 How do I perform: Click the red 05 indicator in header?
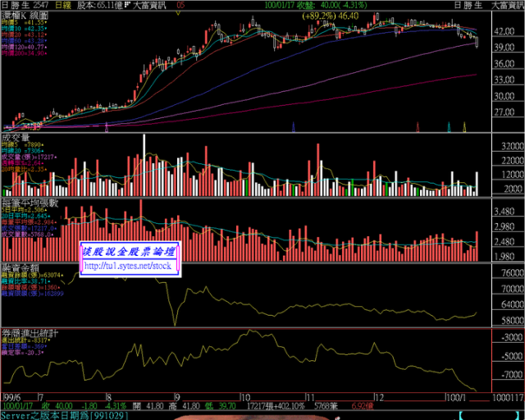click(180, 5)
